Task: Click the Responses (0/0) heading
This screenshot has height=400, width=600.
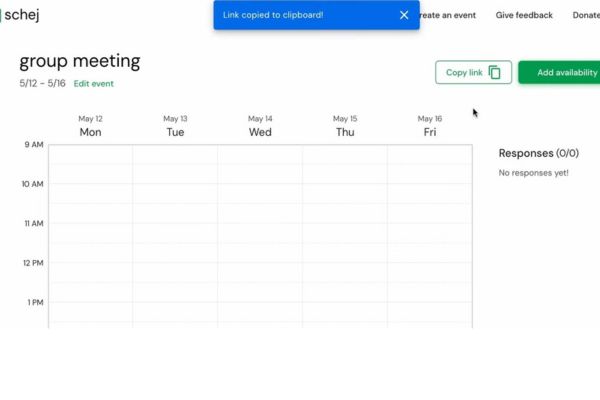Action: point(538,153)
